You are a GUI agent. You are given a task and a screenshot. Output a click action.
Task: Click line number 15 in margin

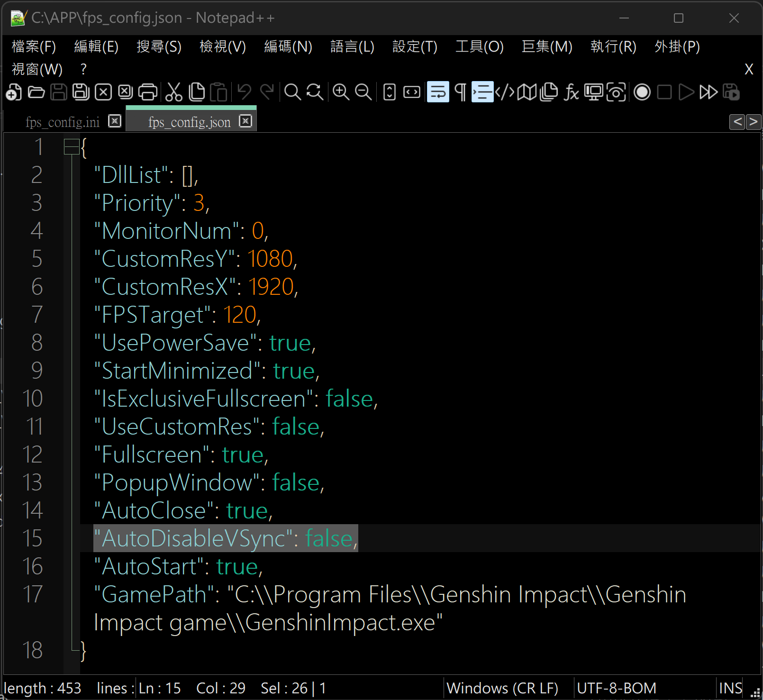pos(32,538)
